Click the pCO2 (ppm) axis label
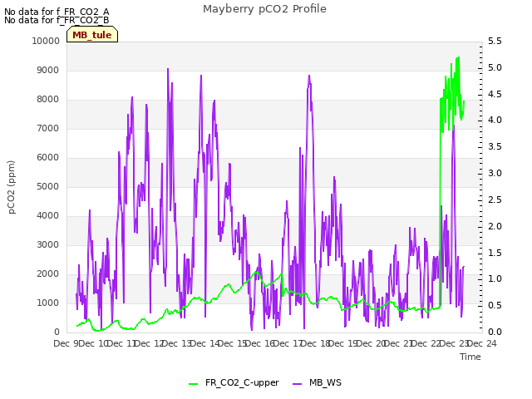 [x=11, y=187]
